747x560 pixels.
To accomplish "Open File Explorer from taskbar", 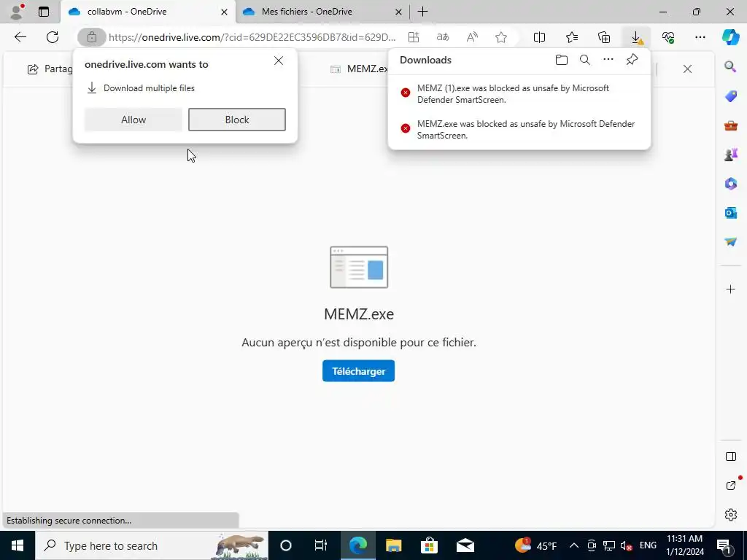I will [393, 545].
